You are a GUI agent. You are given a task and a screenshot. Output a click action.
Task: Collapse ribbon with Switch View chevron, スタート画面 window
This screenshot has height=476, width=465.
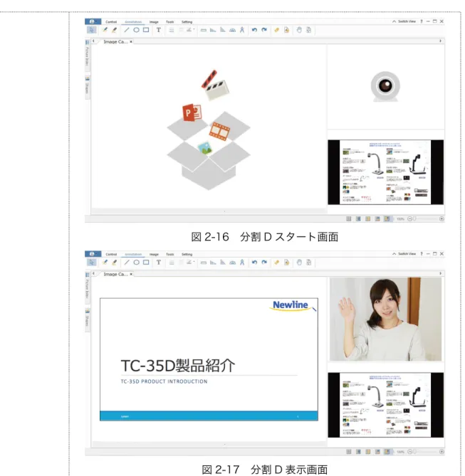tap(394, 21)
